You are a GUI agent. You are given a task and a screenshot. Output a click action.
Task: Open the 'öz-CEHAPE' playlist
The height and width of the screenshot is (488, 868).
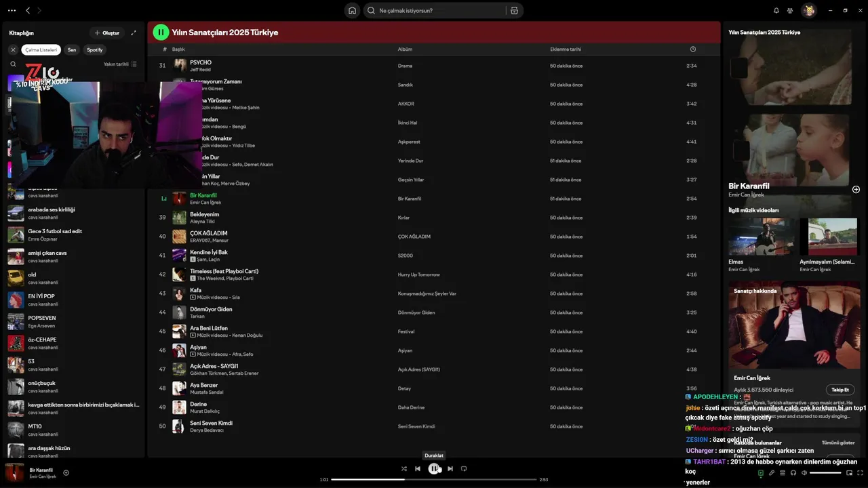[x=75, y=343]
